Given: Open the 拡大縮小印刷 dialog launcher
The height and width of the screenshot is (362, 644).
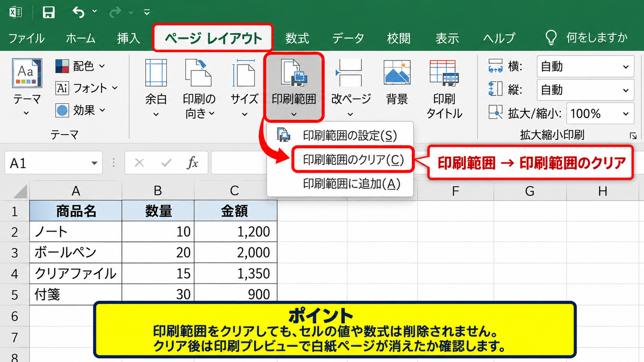Looking at the screenshot, I should click(x=633, y=135).
